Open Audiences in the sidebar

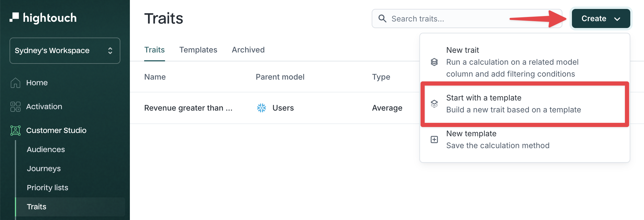pyautogui.click(x=46, y=149)
